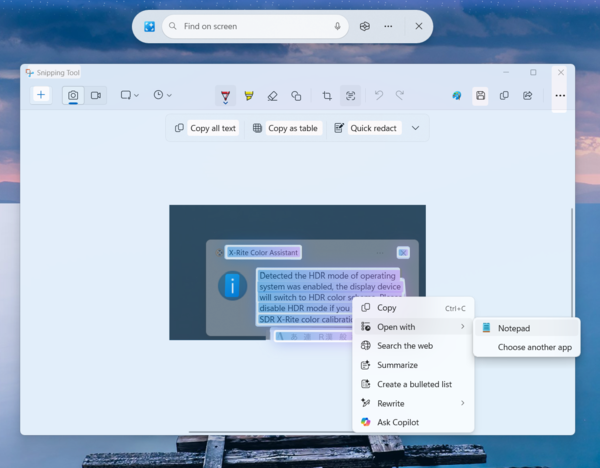Close the Click to Do search bar

pyautogui.click(x=419, y=26)
